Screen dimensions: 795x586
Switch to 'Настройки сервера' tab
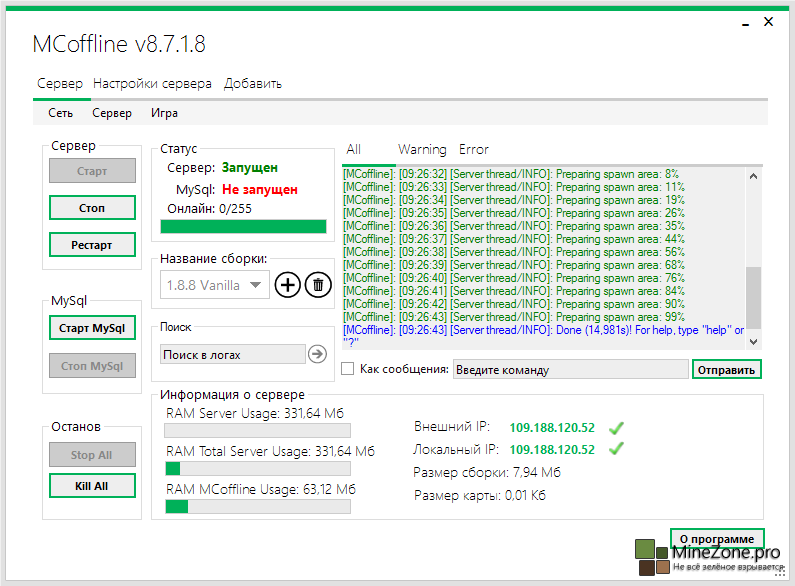[x=152, y=84]
